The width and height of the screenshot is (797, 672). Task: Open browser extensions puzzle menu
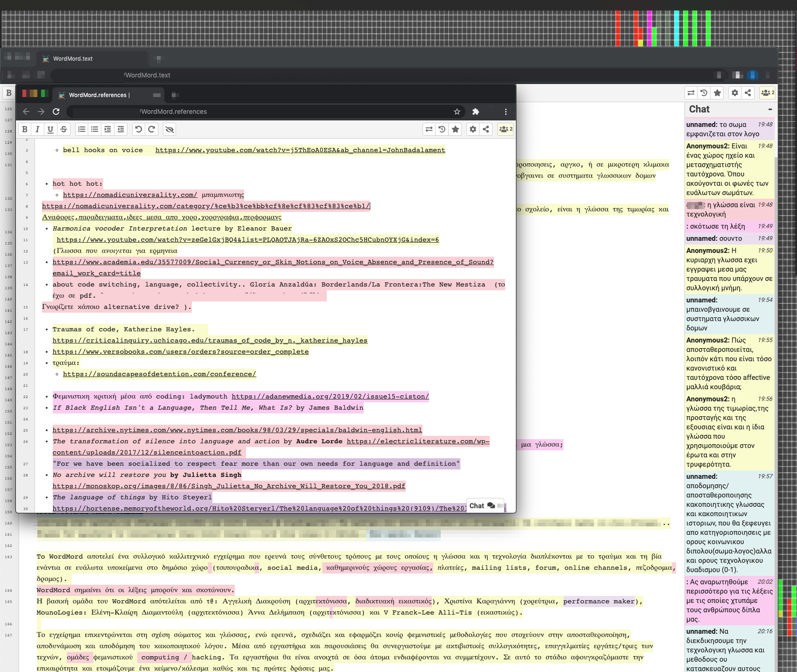[x=476, y=112]
